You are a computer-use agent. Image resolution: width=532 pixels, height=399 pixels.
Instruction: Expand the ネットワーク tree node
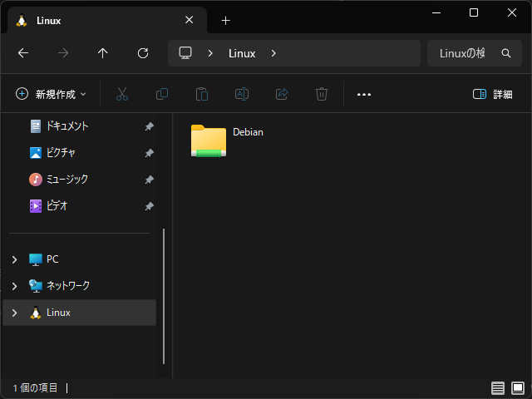click(x=14, y=286)
